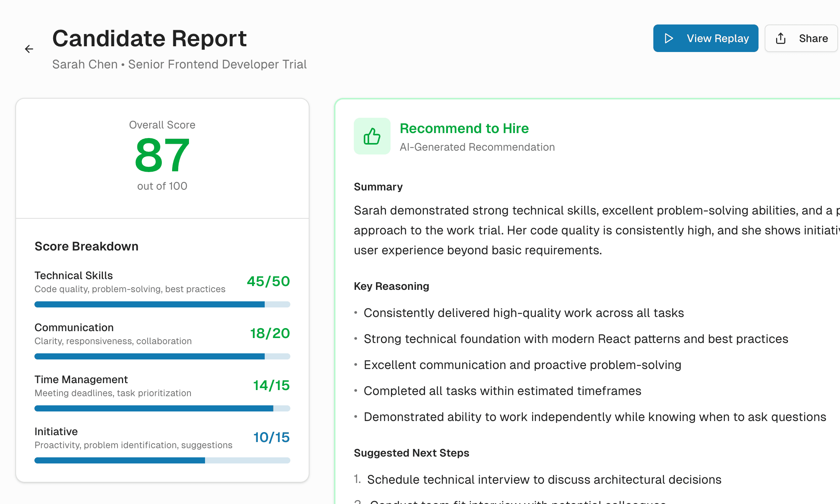Click the Candidate Report title
This screenshot has height=504, width=840.
coord(149,38)
